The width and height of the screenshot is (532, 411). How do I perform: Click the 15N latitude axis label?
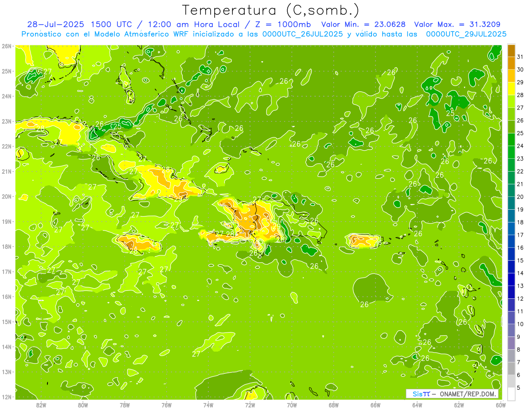click(x=6, y=322)
